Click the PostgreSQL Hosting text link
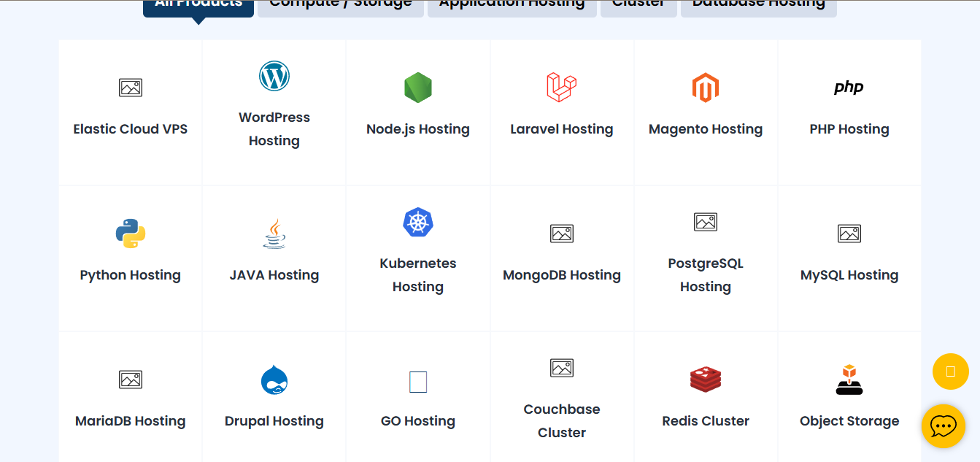This screenshot has width=980, height=462. tap(706, 274)
